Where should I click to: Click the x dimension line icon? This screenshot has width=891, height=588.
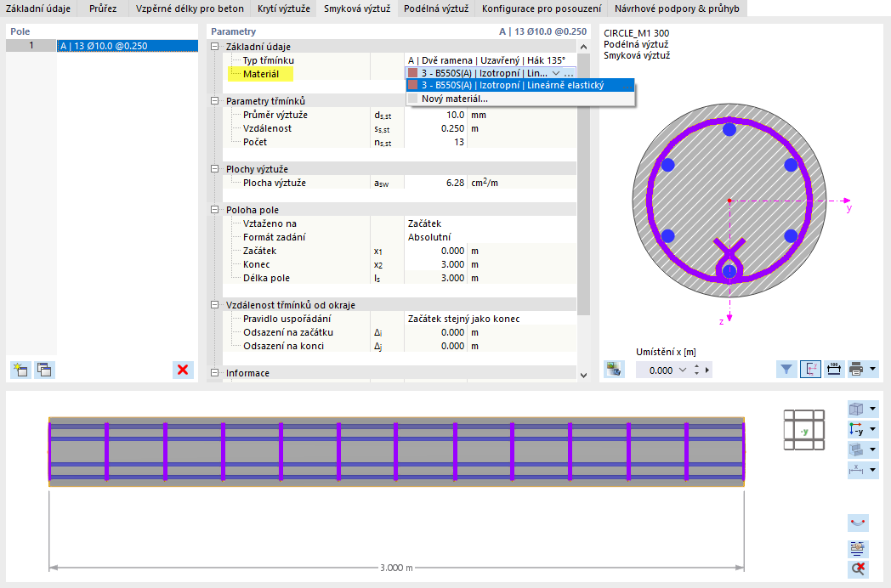click(856, 470)
